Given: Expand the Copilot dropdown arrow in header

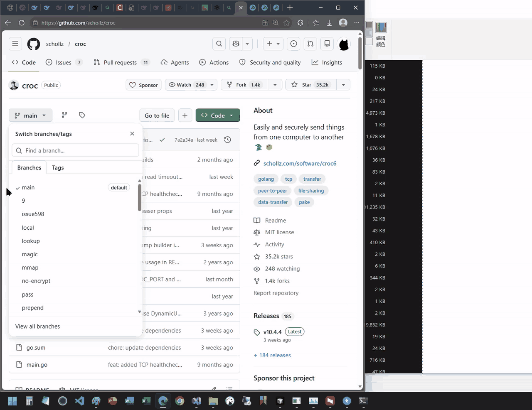Looking at the screenshot, I should 247,44.
